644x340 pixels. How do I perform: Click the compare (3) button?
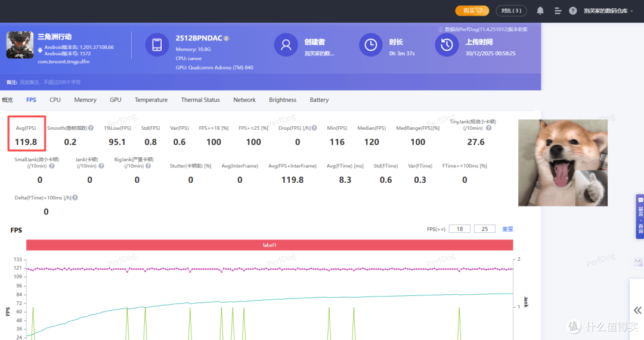click(x=512, y=11)
